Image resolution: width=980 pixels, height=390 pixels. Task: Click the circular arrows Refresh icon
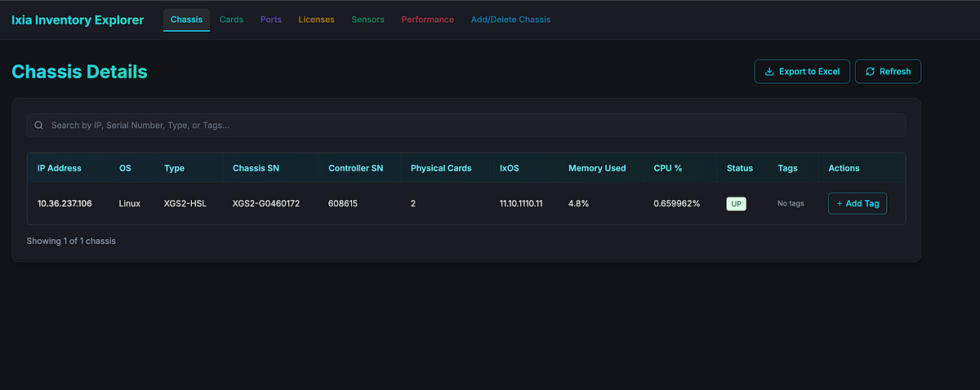click(x=871, y=72)
